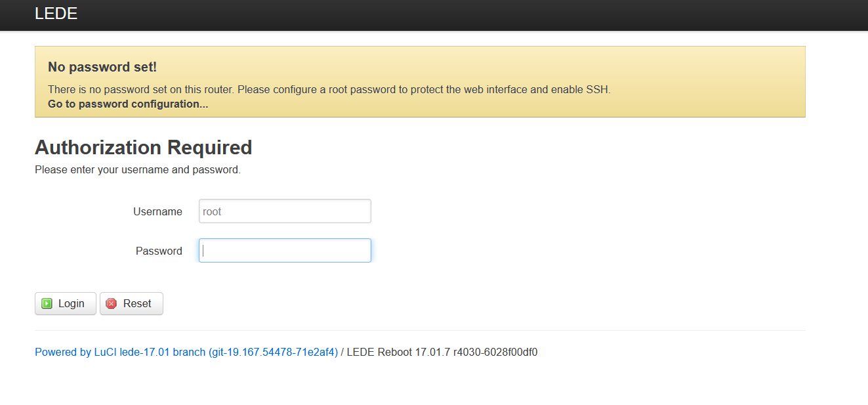Click the 'There is no password set' message

(x=329, y=89)
